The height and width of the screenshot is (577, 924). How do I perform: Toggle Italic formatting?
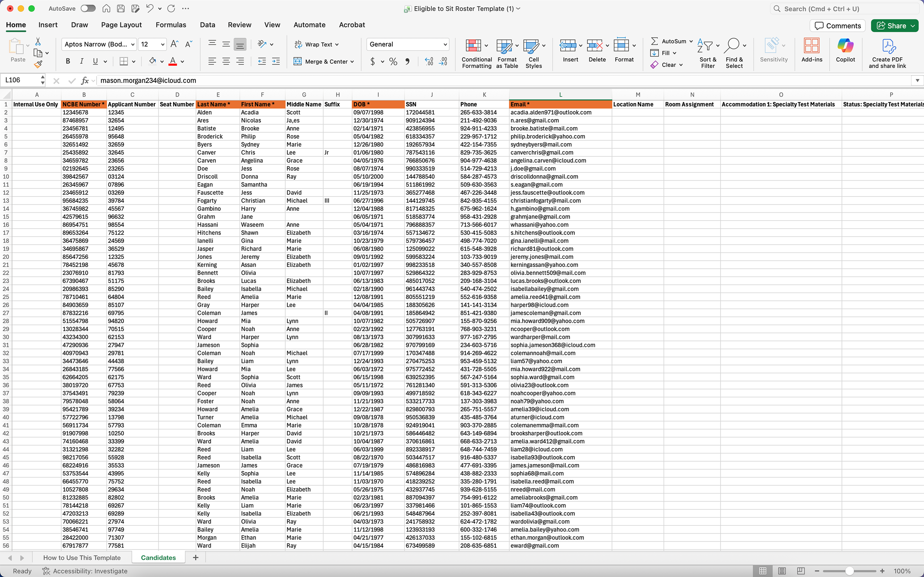click(81, 61)
